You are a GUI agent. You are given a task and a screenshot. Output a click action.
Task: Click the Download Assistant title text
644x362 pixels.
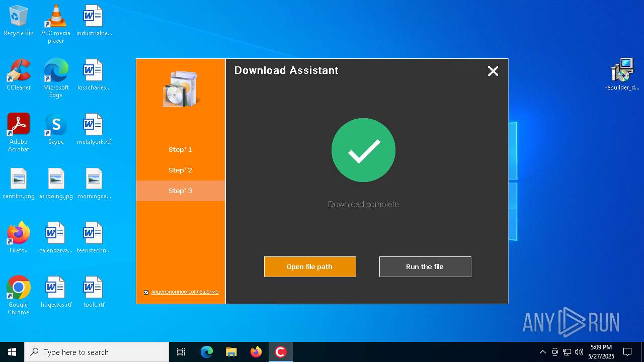[286, 70]
